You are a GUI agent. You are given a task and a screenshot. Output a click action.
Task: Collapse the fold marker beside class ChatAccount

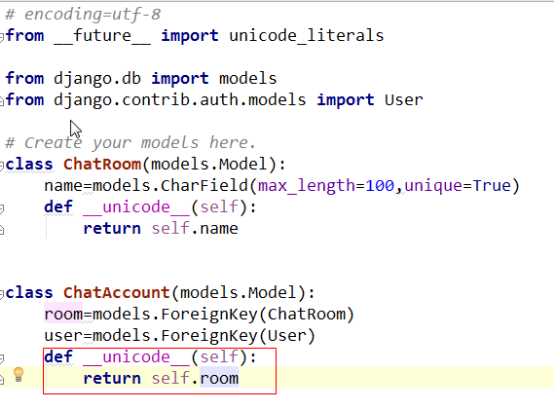coord(1,294)
